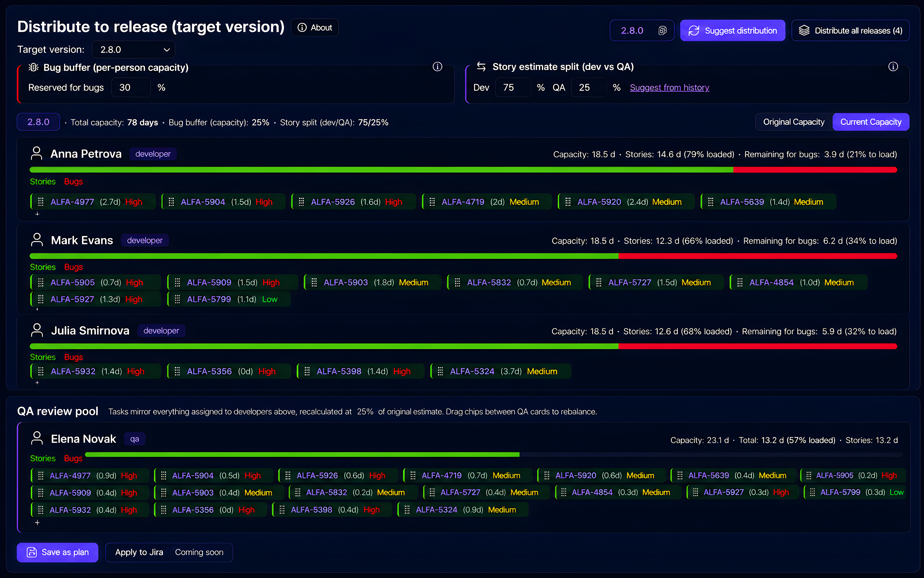924x578 pixels.
Task: Click Mark Evans' capacity progress bar
Action: pyautogui.click(x=463, y=256)
